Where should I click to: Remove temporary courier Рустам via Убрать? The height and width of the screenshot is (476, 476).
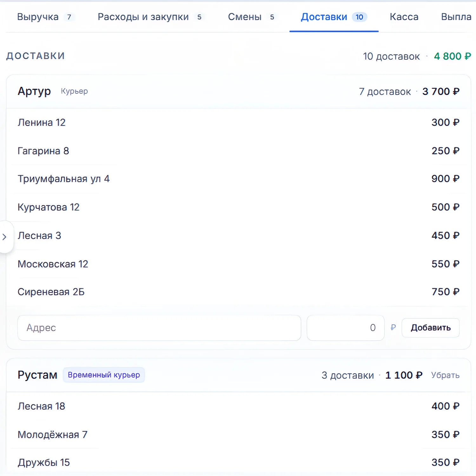pyautogui.click(x=445, y=375)
